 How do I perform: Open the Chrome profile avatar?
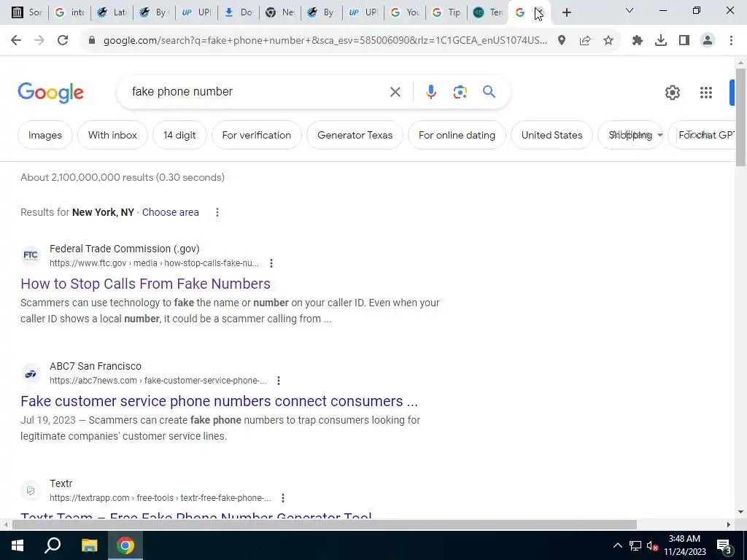(x=708, y=41)
